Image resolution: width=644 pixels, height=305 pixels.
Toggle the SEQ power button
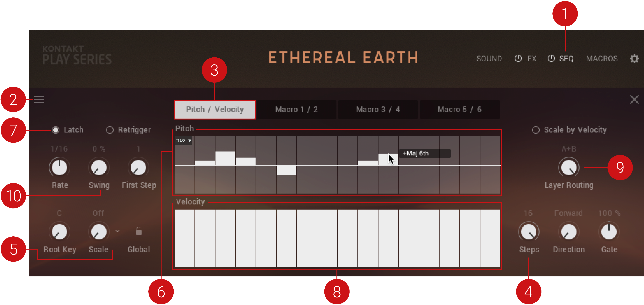[551, 58]
